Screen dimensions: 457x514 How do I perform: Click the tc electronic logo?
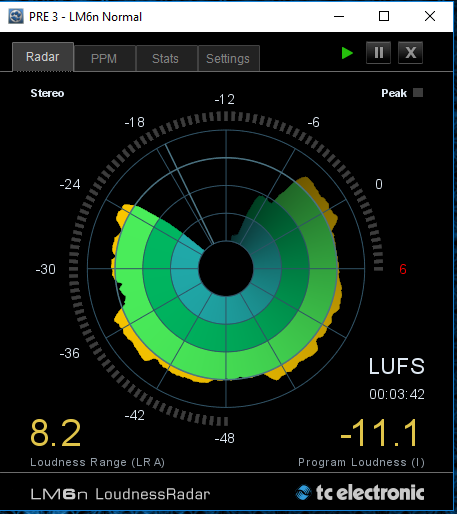pos(360,493)
